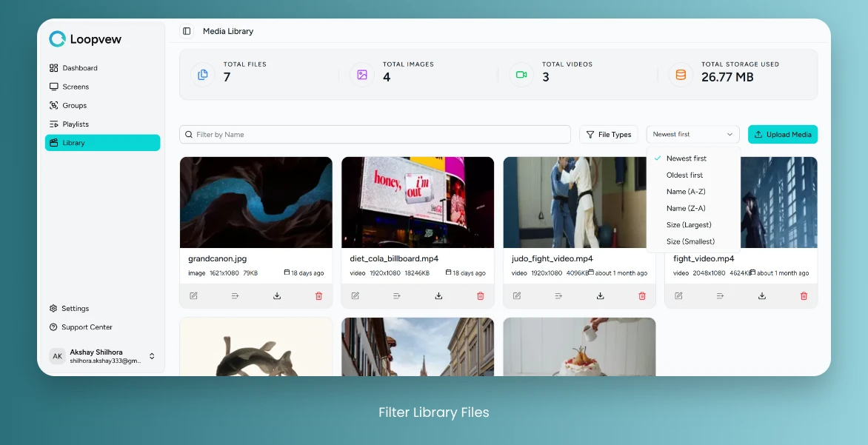Focus the Filter by Name field

(x=375, y=135)
